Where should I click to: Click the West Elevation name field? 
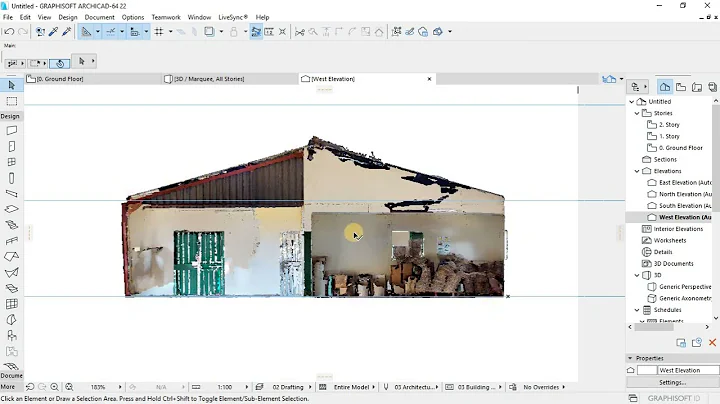(x=688, y=370)
